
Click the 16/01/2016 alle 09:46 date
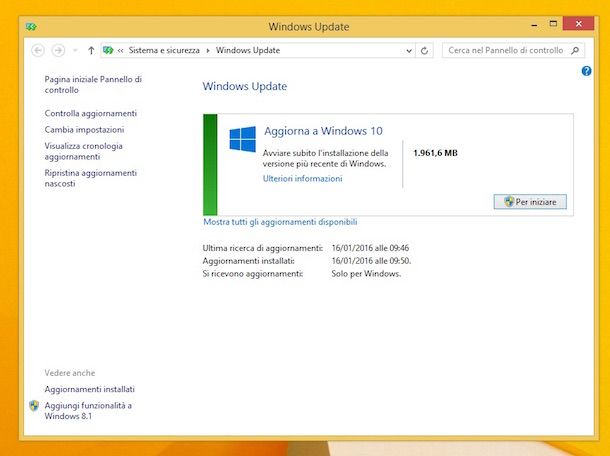tap(370, 248)
